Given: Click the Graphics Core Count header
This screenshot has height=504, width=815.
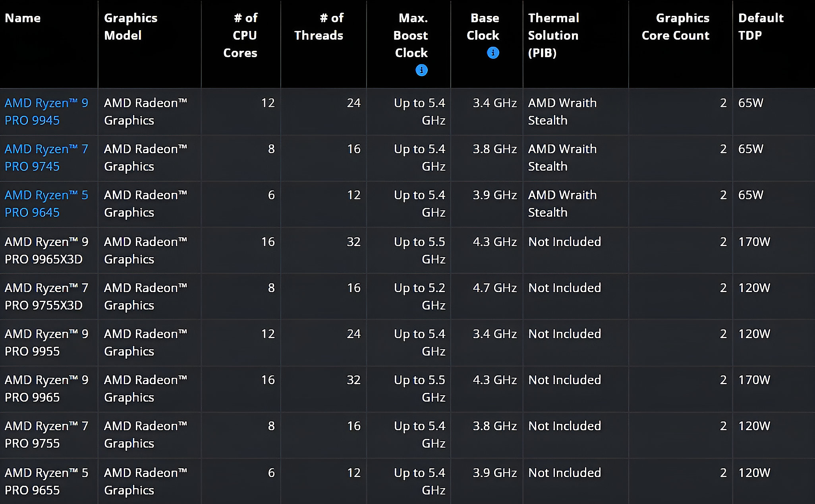Looking at the screenshot, I should [676, 27].
